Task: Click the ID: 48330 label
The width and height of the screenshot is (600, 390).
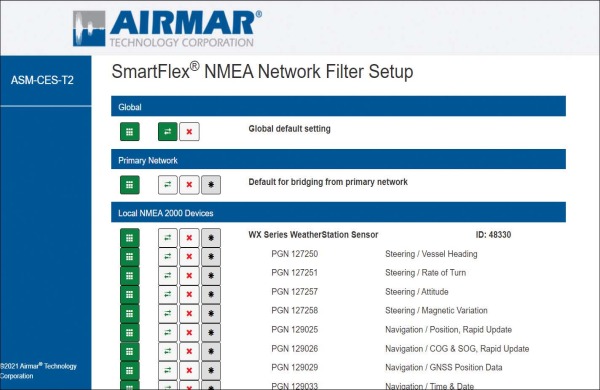Action: [x=493, y=235]
